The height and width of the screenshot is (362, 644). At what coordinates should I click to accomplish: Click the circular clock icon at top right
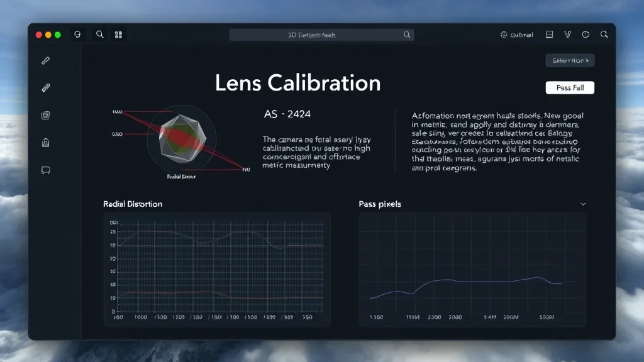click(x=586, y=35)
